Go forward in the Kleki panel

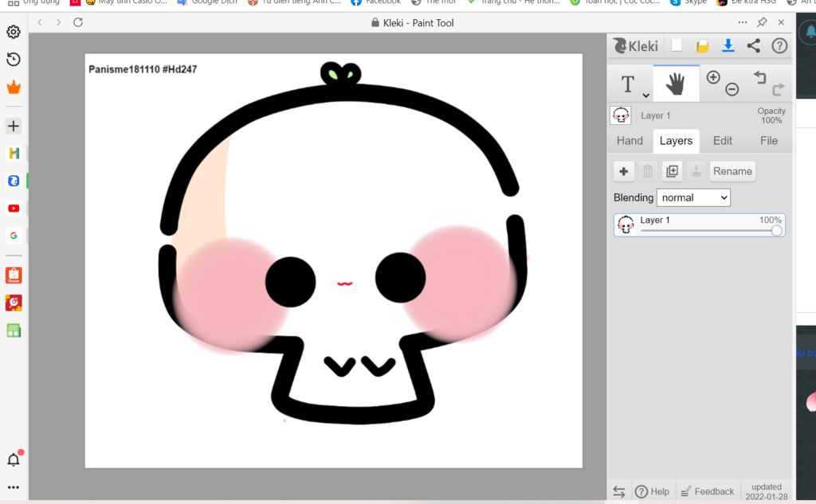click(x=58, y=22)
